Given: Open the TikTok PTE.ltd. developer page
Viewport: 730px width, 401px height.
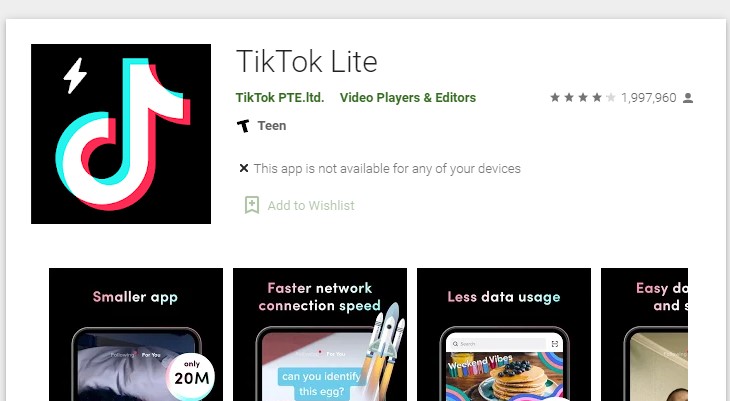Looking at the screenshot, I should [x=280, y=98].
